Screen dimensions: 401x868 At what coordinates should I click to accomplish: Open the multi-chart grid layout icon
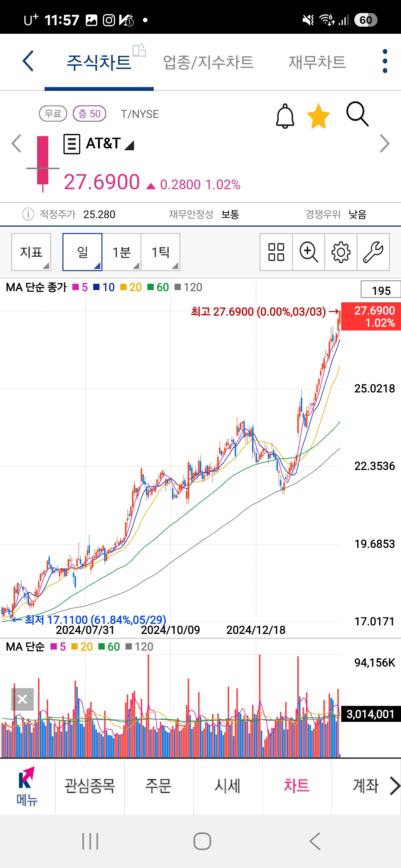point(276,252)
